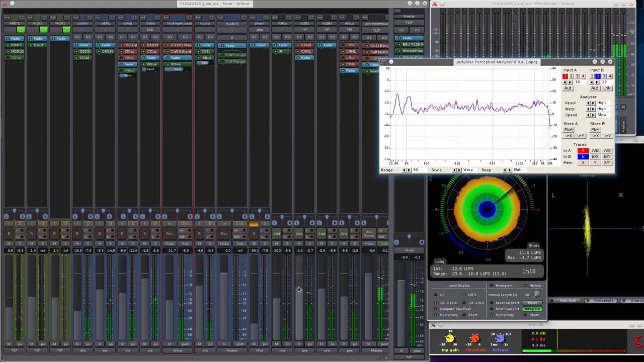Click the red Threshold knob
This screenshot has height=362, width=644.
(x=475, y=338)
